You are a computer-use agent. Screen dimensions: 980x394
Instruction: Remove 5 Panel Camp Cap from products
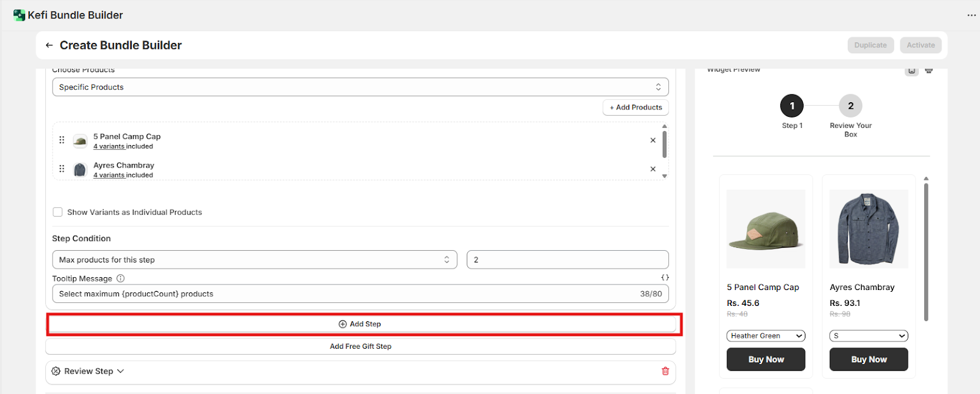click(x=653, y=140)
